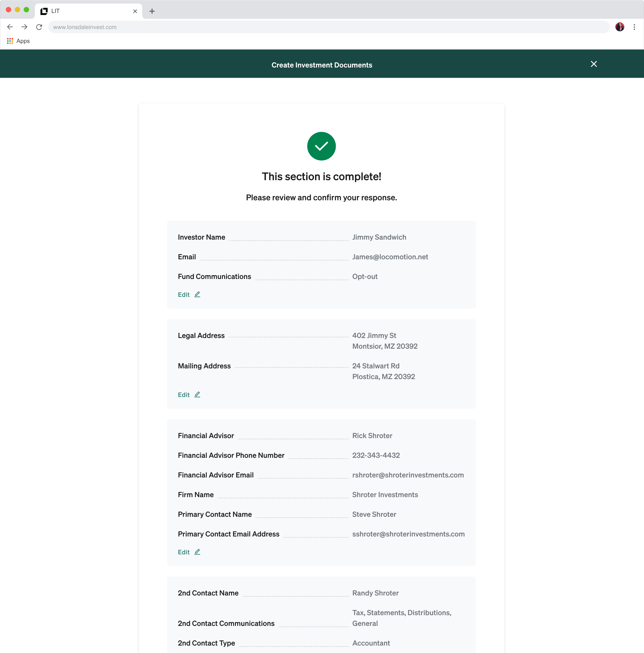
Task: Edit the Investor Name section
Action: 189,294
